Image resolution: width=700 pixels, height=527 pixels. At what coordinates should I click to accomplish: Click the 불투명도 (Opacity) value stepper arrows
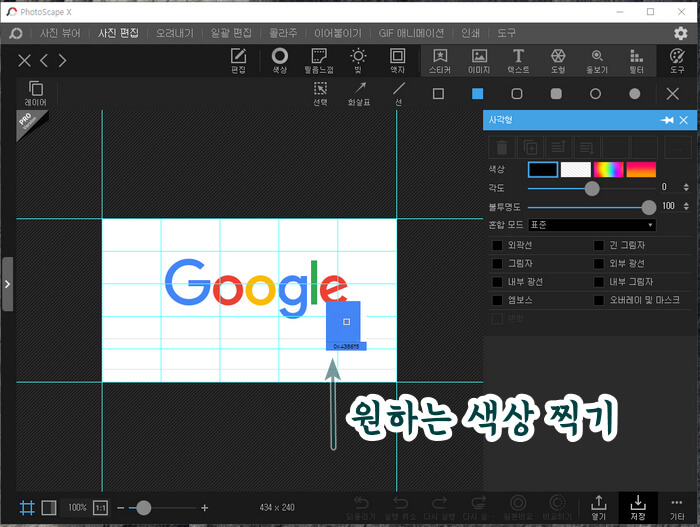click(x=686, y=206)
